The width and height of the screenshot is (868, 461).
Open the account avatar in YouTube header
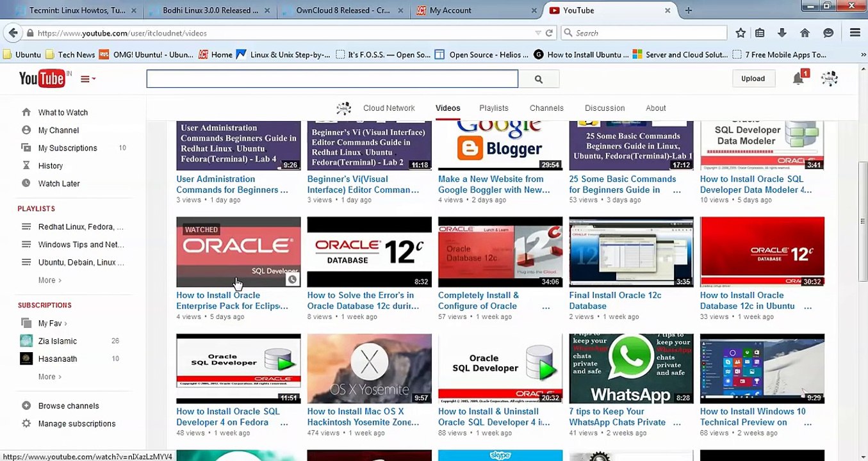830,78
